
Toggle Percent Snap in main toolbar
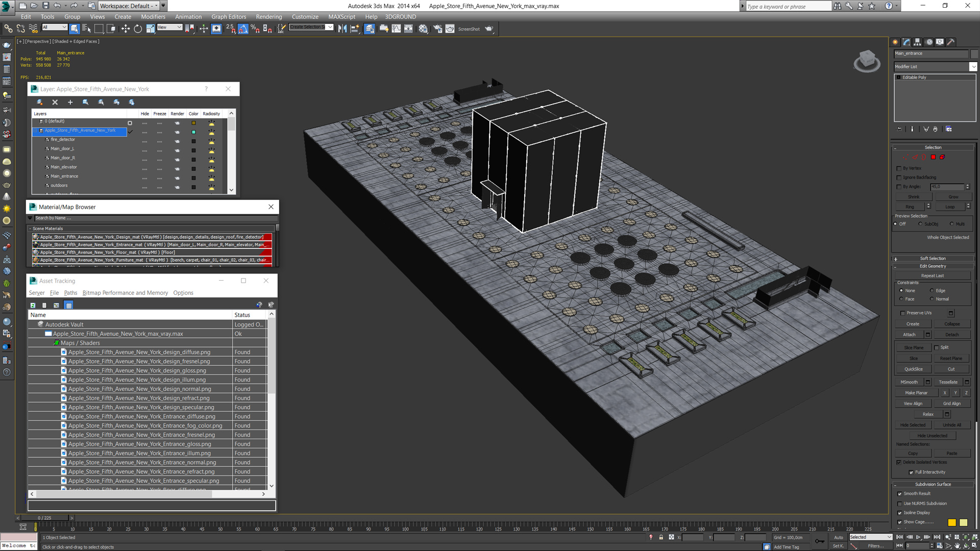[255, 29]
